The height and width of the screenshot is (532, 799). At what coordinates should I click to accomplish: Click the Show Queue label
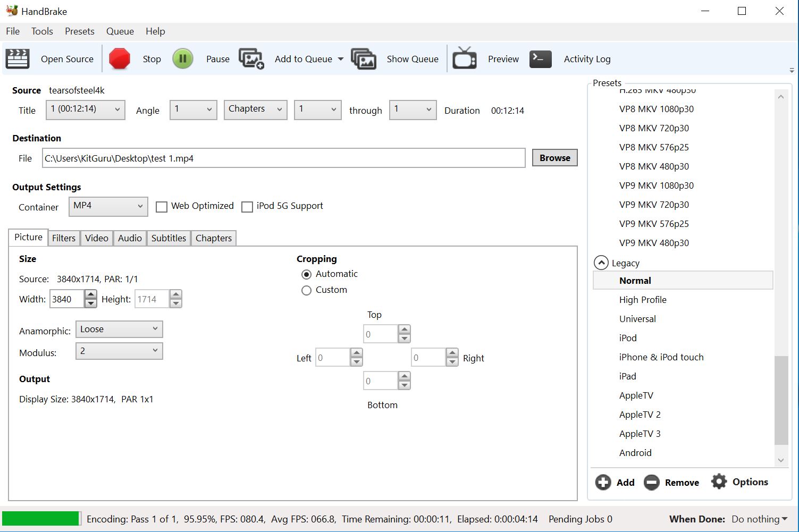click(x=413, y=59)
